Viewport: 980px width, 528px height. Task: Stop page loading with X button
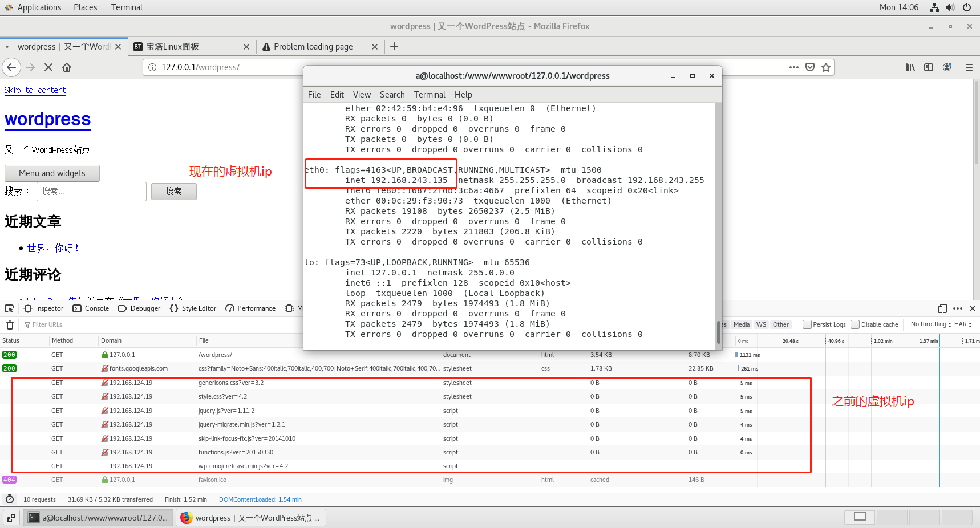48,67
